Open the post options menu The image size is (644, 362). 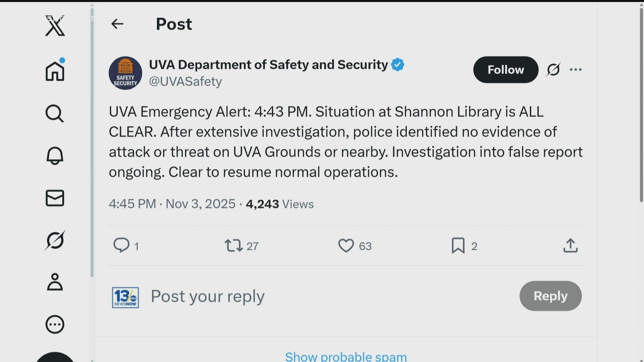[x=576, y=70]
